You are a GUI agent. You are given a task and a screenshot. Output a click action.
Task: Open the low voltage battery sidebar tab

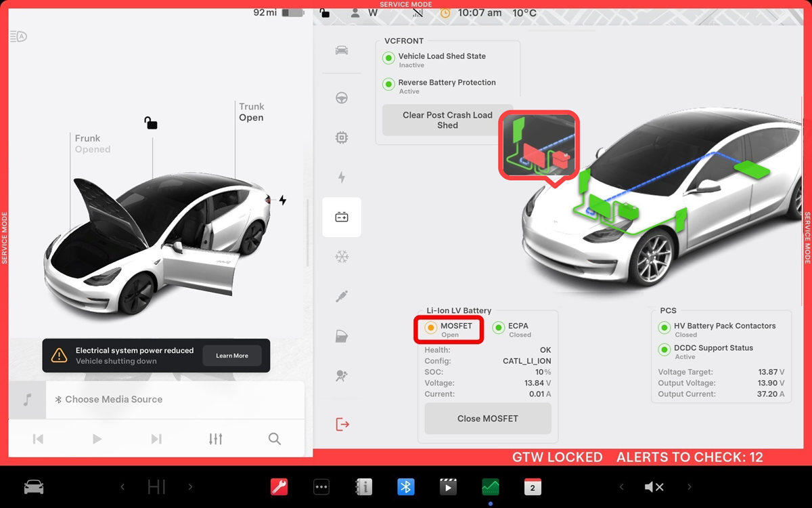click(342, 217)
